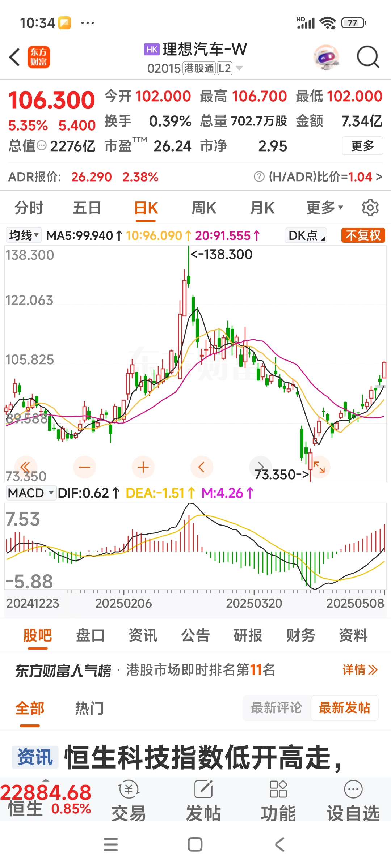Shift chart left with single arrow
The height and width of the screenshot is (868, 391).
202,467
